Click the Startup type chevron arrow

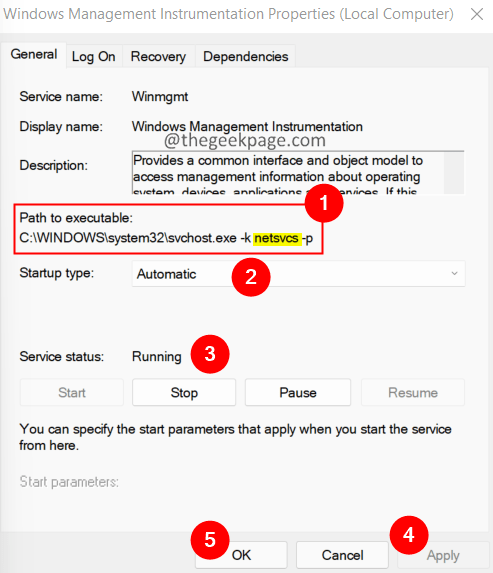[454, 273]
